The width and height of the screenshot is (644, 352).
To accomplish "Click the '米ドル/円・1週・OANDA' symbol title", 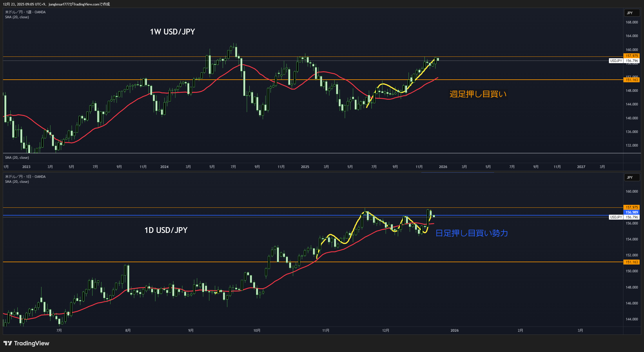I will click(x=25, y=12).
